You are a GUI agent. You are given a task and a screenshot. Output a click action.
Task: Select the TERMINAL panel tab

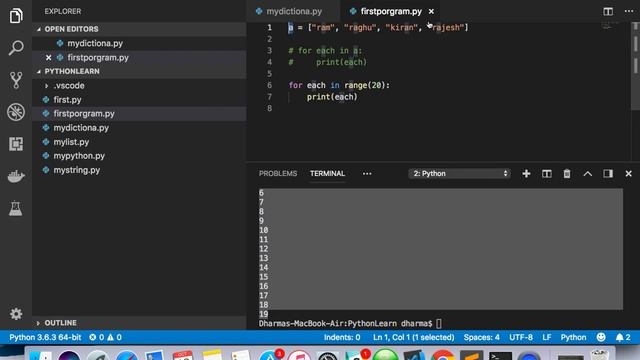[x=327, y=173]
